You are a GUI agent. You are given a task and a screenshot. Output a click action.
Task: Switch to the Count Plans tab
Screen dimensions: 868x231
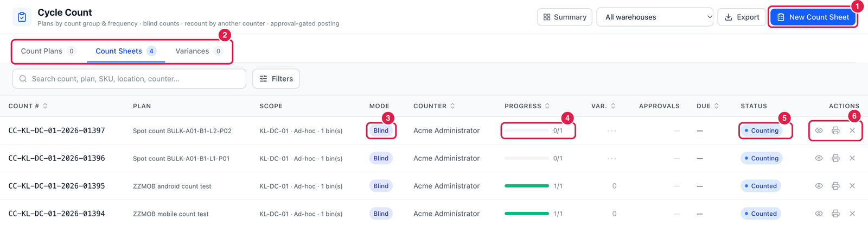[x=48, y=51]
